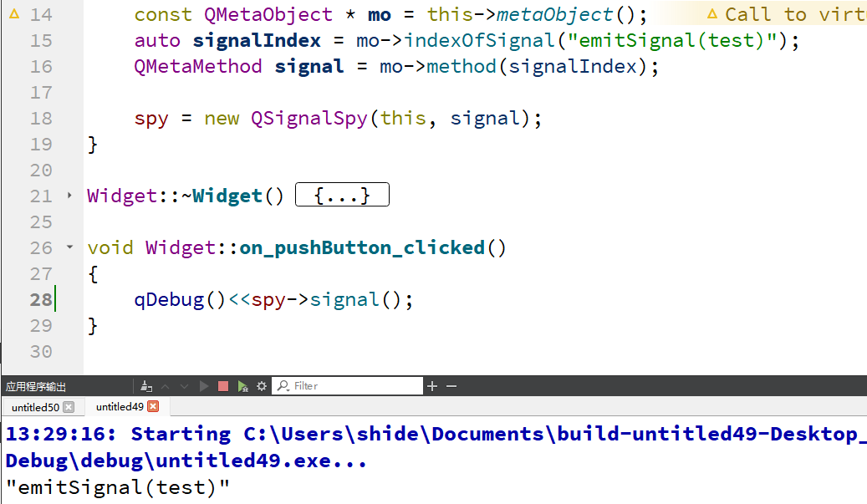This screenshot has height=504, width=867.
Task: Click 'on_pushButton_clicked' function name
Action: tap(362, 247)
